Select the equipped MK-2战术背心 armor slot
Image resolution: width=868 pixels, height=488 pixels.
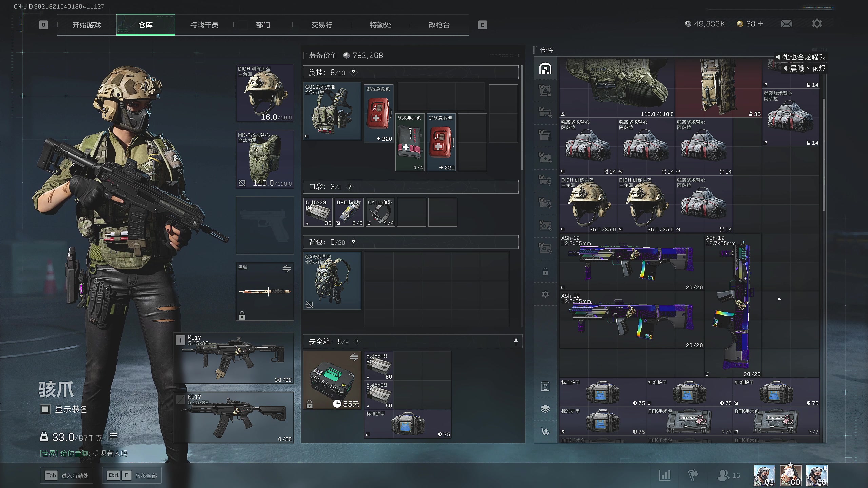click(x=265, y=159)
